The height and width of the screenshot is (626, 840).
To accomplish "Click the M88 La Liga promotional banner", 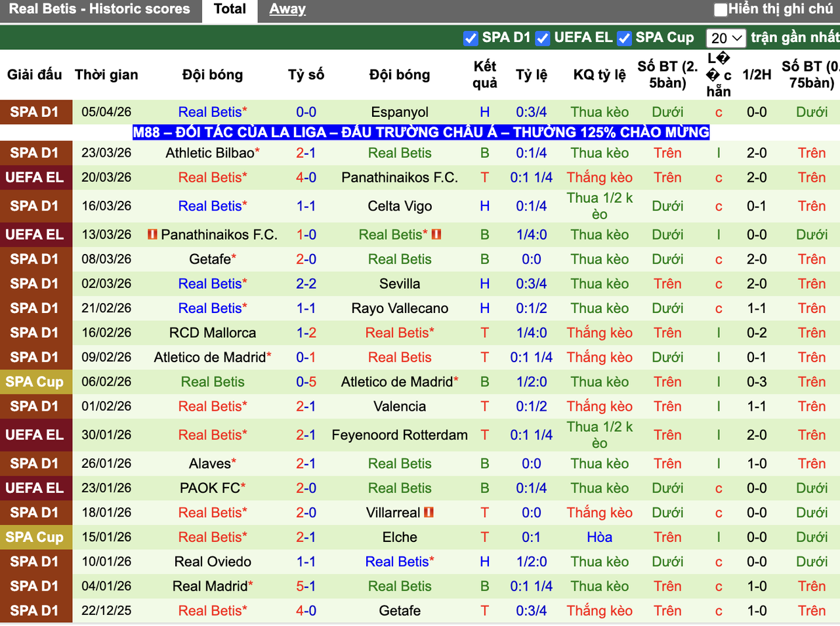I will point(420,132).
